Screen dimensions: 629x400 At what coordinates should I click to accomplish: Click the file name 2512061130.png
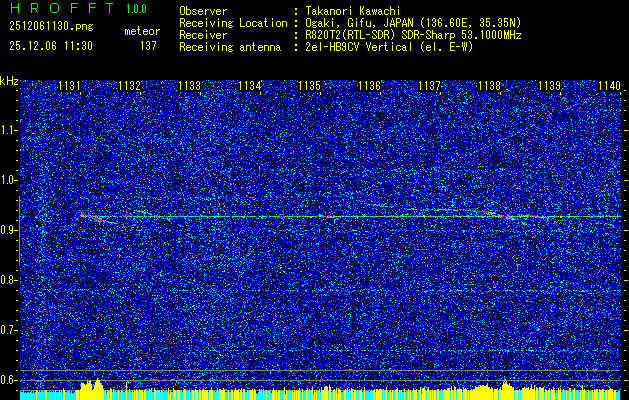[51, 27]
